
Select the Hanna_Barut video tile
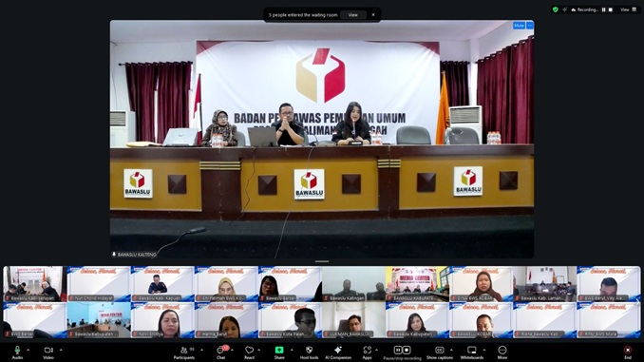point(226,320)
